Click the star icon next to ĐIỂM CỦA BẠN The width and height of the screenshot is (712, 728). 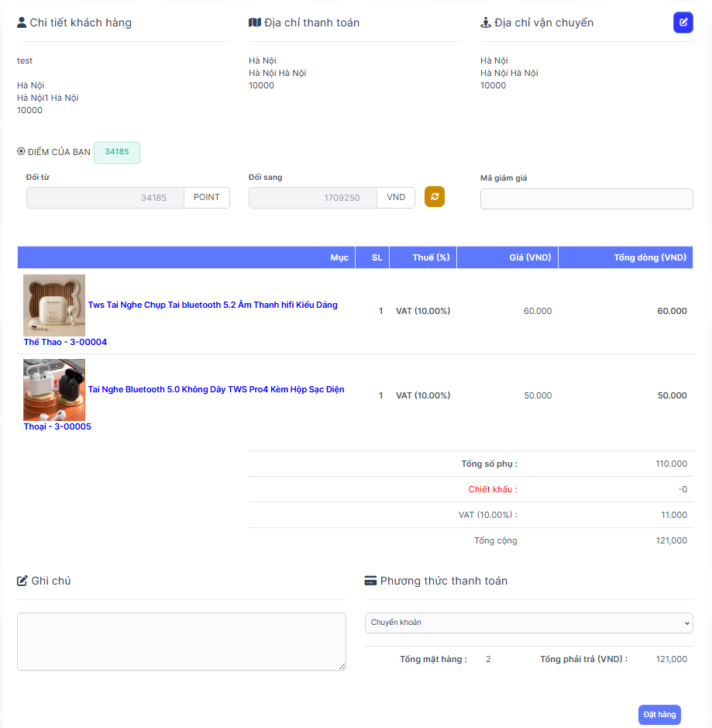point(21,152)
